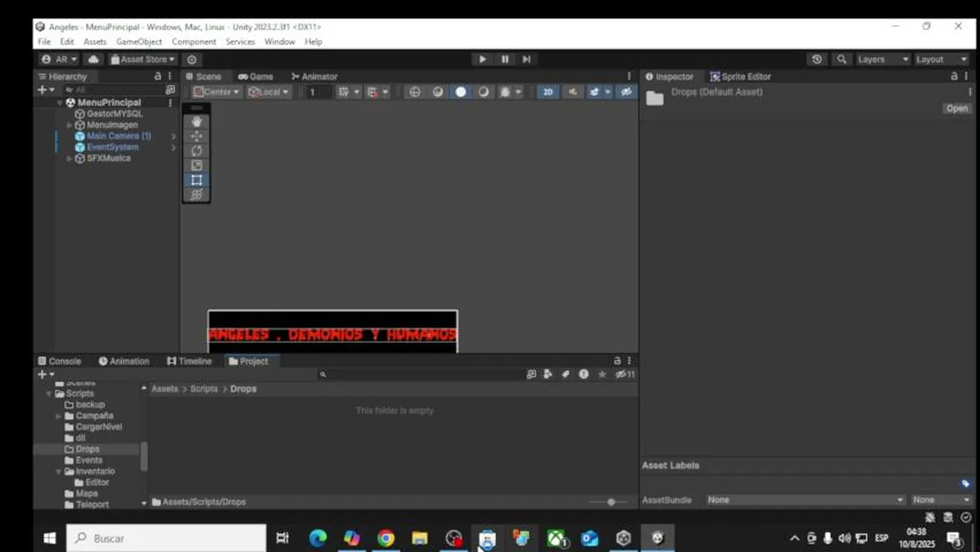Open Task View on taskbar
The width and height of the screenshot is (980, 552).
[x=282, y=538]
